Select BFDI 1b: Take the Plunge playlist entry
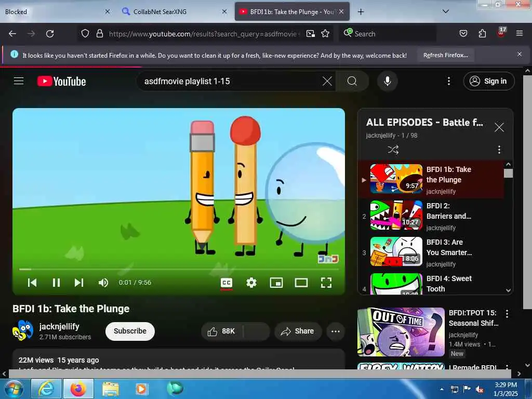Image resolution: width=532 pixels, height=399 pixels. point(431,179)
